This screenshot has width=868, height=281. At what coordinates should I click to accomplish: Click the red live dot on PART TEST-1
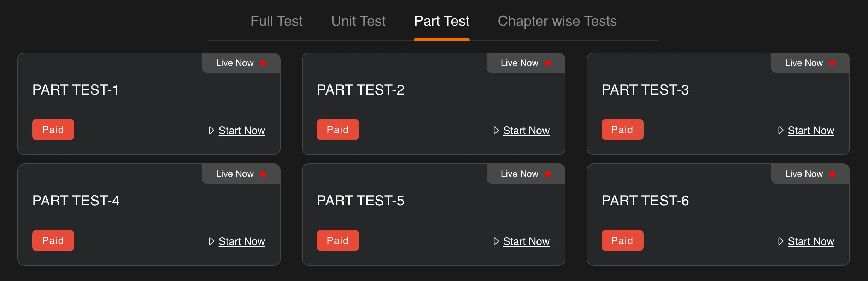(263, 63)
